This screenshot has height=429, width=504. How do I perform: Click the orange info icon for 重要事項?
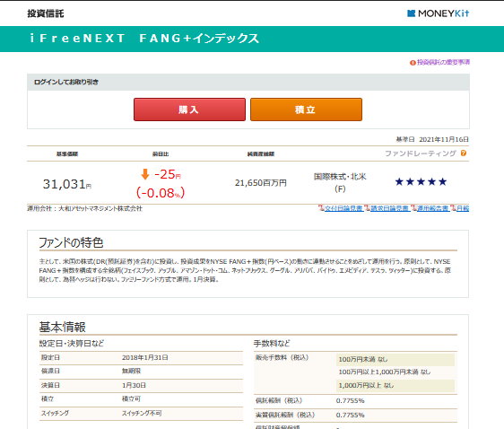coord(413,63)
